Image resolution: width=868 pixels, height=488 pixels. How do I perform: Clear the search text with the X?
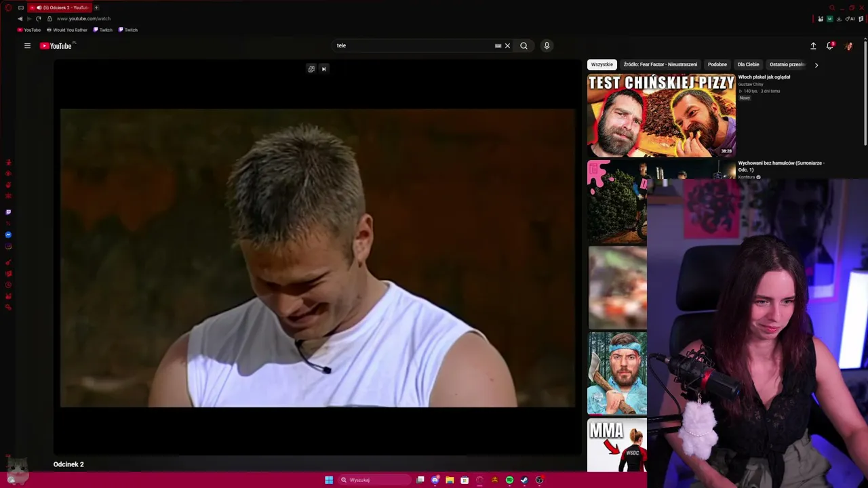click(x=507, y=46)
